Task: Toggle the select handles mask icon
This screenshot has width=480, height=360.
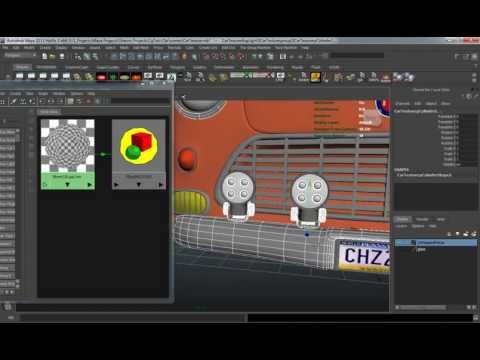Action: coord(114,56)
